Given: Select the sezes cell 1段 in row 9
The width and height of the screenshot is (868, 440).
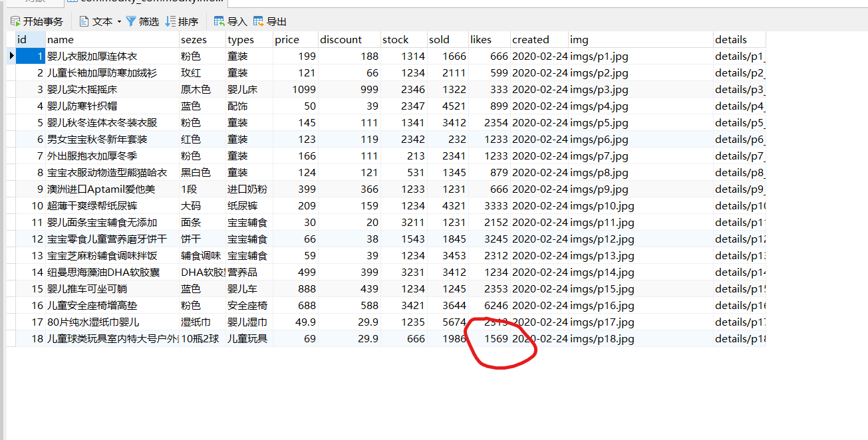Looking at the screenshot, I should point(202,189).
